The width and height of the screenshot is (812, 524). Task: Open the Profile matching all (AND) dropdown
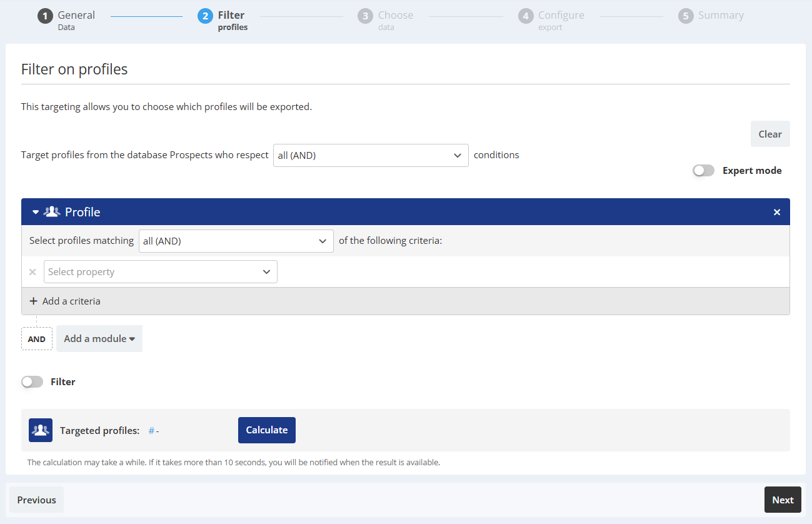pos(236,241)
